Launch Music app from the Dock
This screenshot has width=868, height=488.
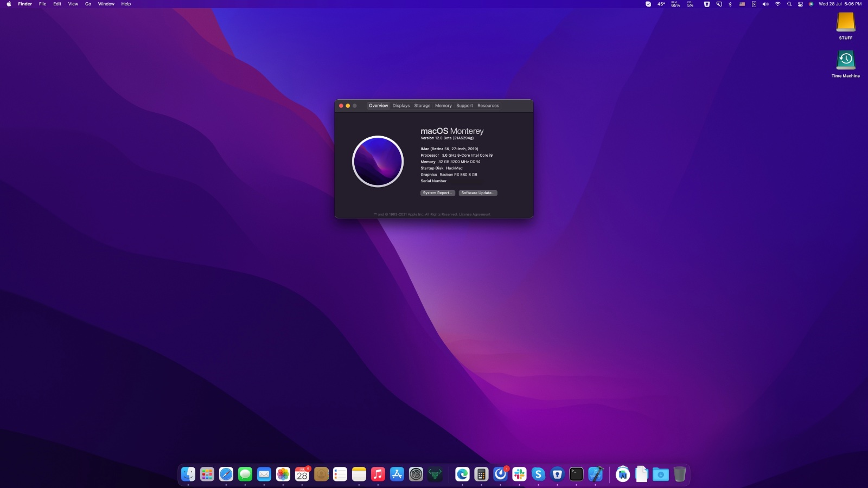[x=378, y=474]
